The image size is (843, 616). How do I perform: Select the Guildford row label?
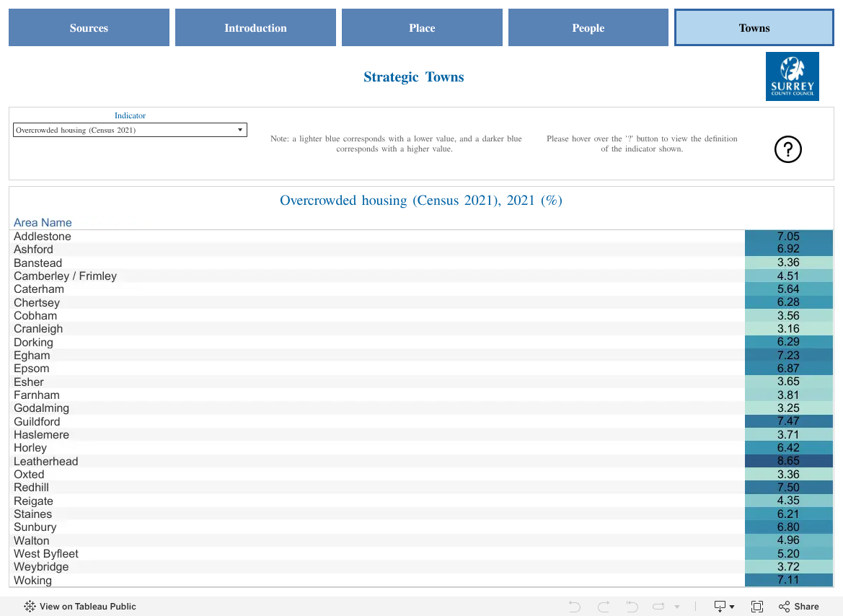pos(37,422)
